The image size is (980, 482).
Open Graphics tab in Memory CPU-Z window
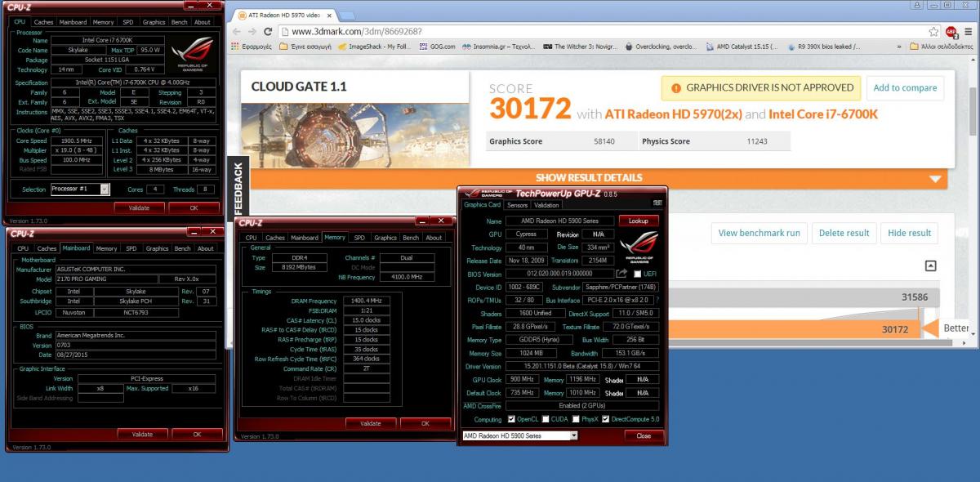click(x=385, y=238)
